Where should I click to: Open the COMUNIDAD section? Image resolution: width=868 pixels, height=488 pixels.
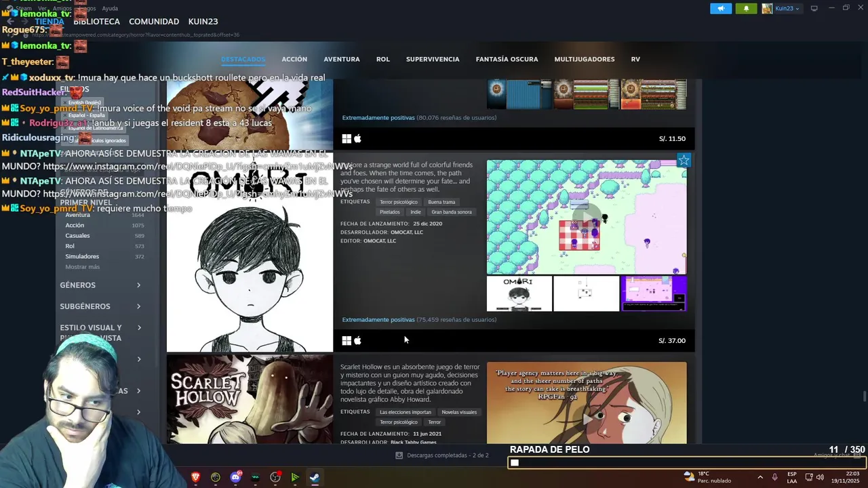[154, 21]
